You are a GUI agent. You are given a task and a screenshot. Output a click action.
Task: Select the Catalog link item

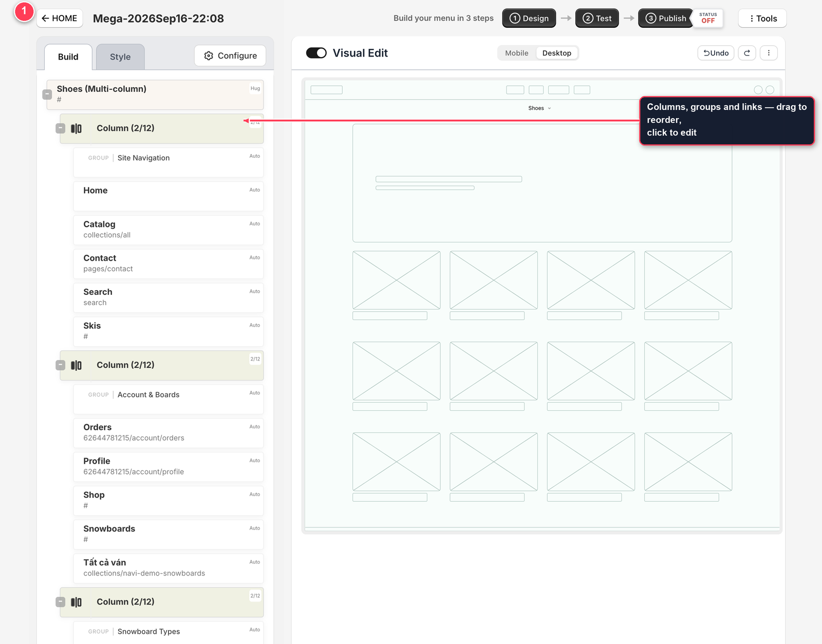[x=169, y=230]
